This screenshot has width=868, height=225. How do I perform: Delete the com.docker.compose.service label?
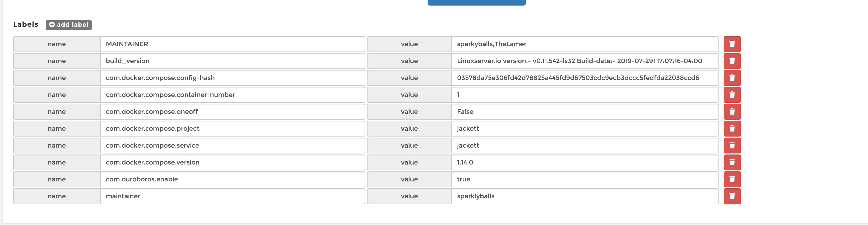click(732, 145)
